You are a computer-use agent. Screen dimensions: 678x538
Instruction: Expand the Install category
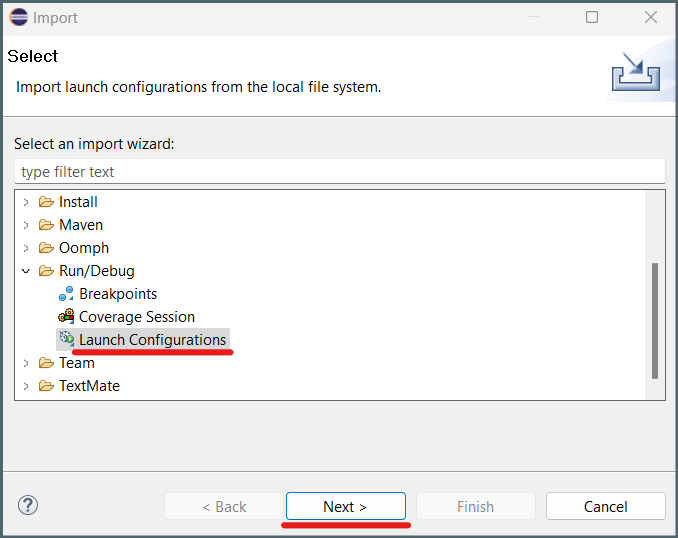tap(26, 202)
